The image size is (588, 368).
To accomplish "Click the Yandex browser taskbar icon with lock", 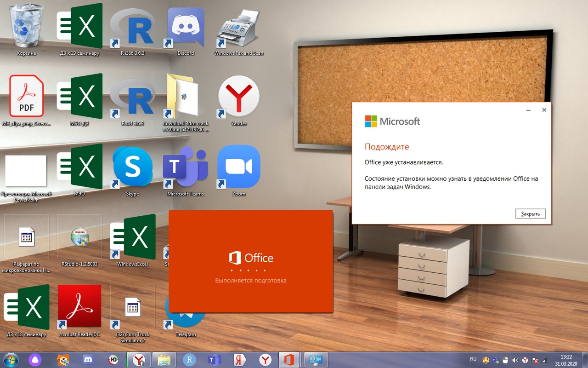I will point(139,360).
